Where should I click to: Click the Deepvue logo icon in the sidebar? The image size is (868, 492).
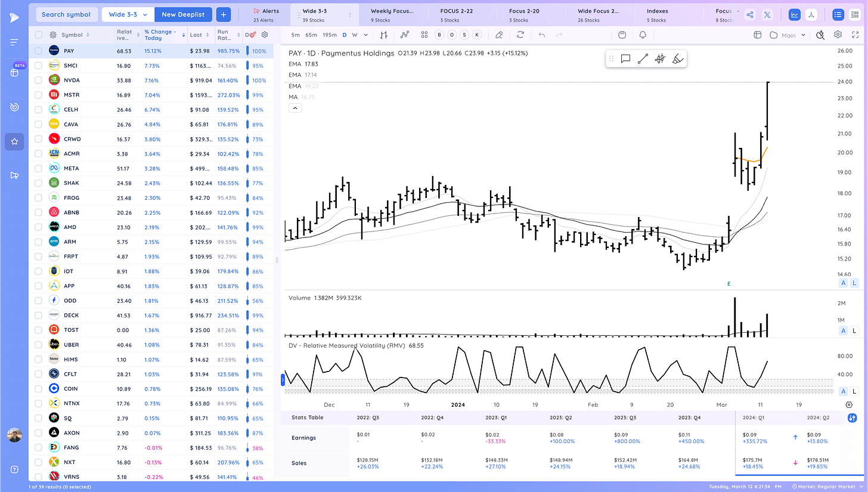[14, 17]
